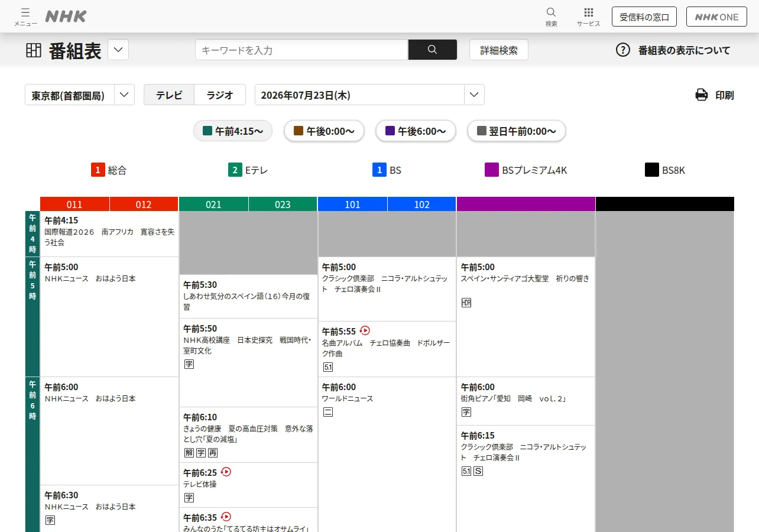759x532 pixels.
Task: Click the purple BSプレミアム4K color square
Action: [492, 170]
